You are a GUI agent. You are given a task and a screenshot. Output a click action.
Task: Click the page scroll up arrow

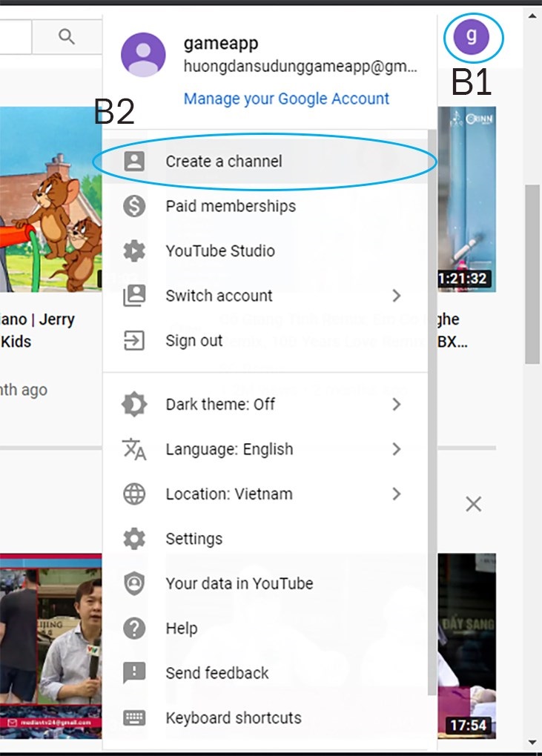coord(532,16)
